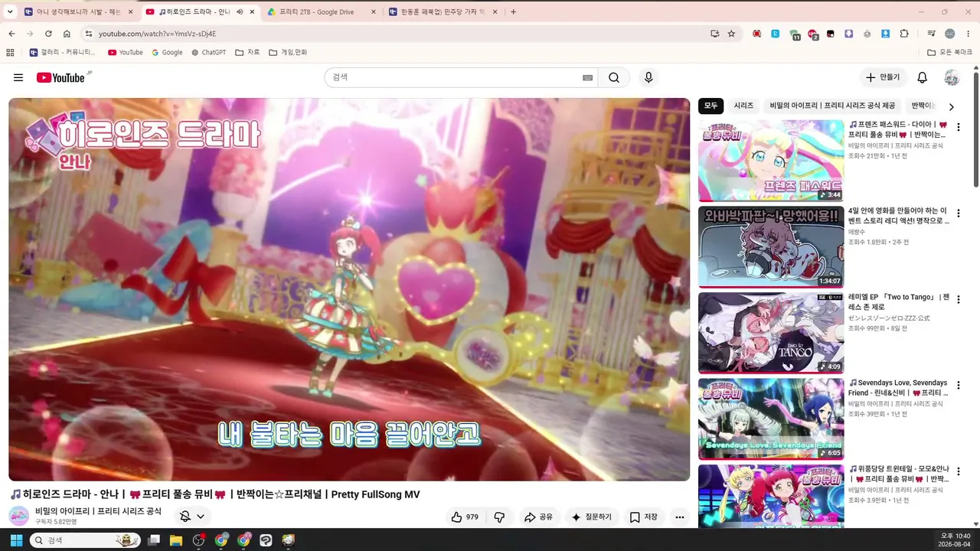The width and height of the screenshot is (980, 551).
Task: Open the Windows Start menu
Action: tap(15, 540)
